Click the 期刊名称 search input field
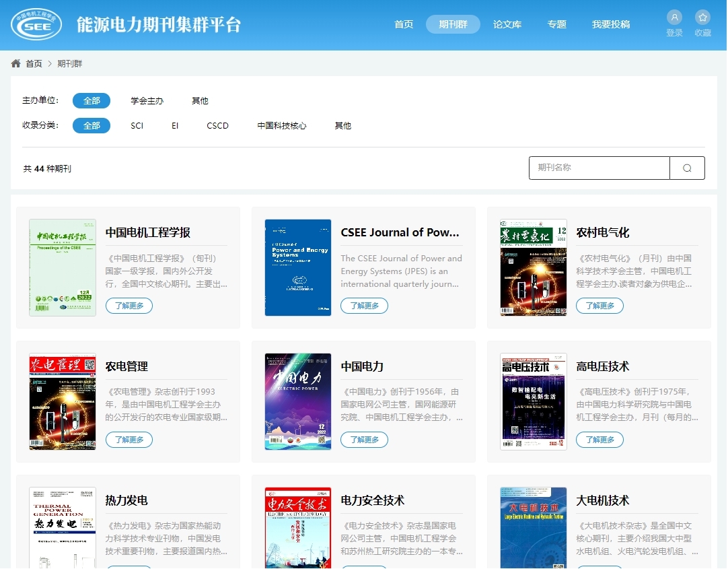728x569 pixels. tap(599, 168)
